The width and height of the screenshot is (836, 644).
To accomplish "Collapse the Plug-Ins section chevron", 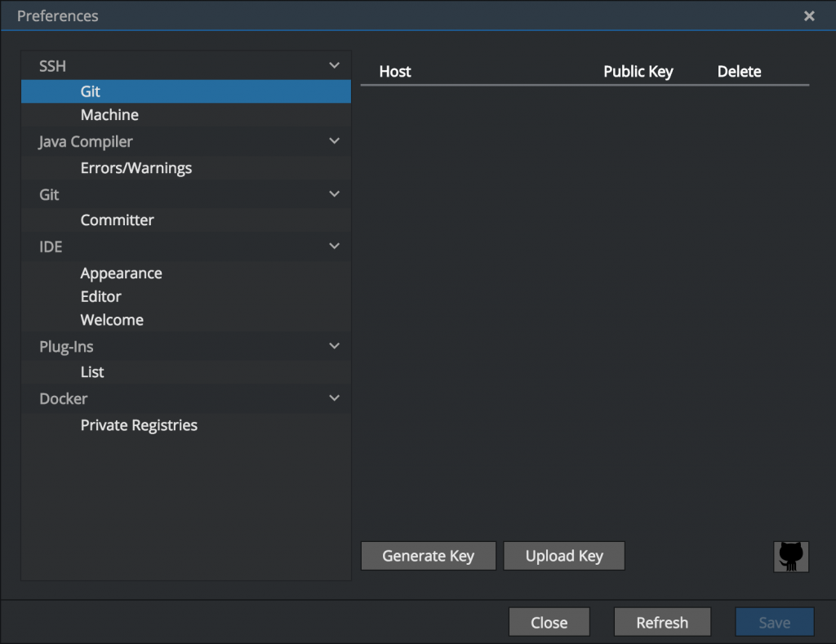I will click(x=334, y=346).
